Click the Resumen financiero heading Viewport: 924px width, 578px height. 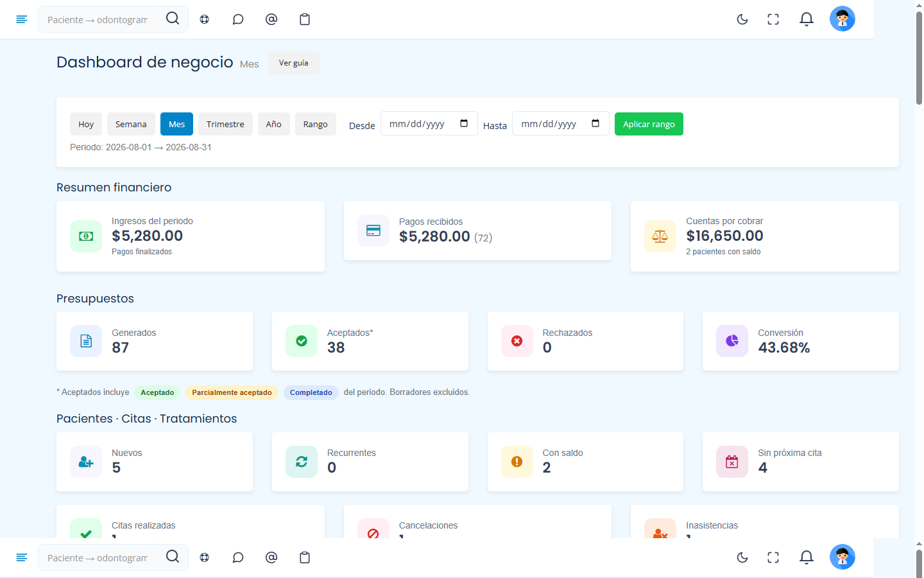114,188
